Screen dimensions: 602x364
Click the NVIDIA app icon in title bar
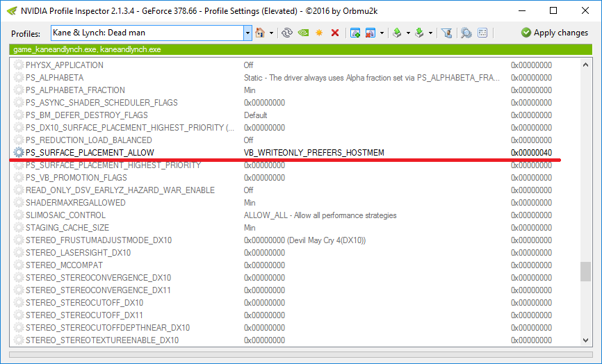click(12, 10)
